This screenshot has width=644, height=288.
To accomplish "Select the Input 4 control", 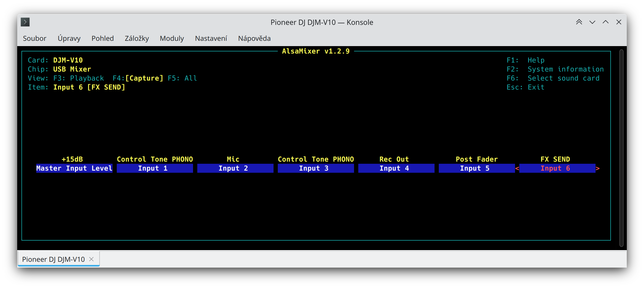I will 396,168.
